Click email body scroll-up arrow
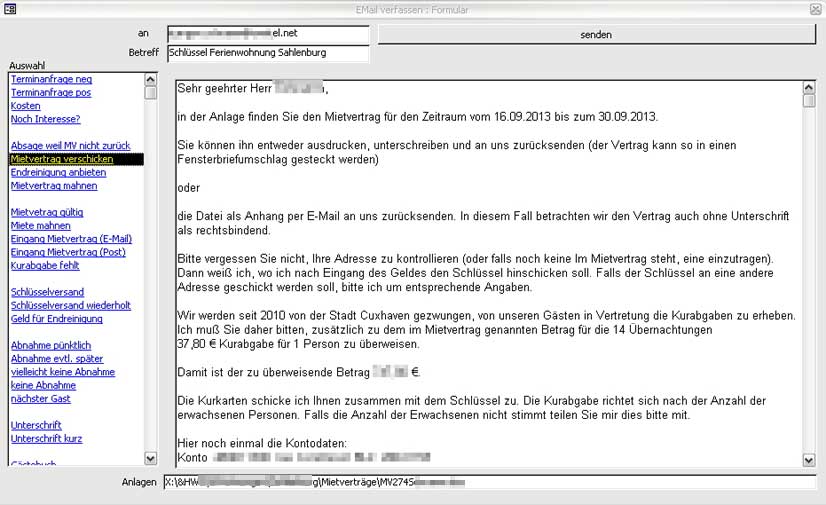Image resolution: width=826 pixels, height=505 pixels. pyautogui.click(x=809, y=87)
